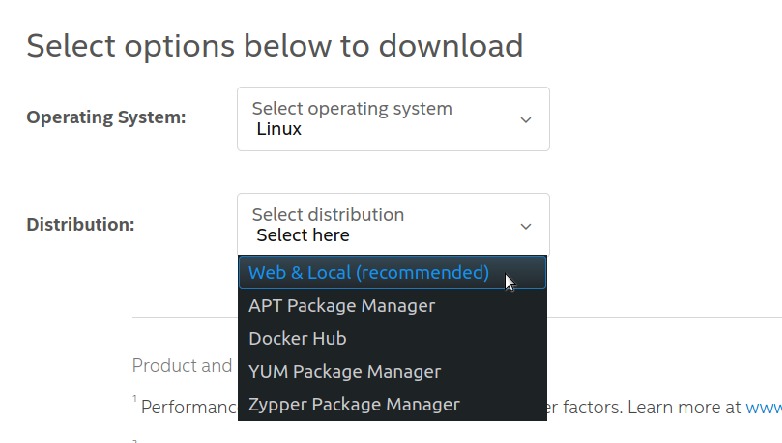This screenshot has width=782, height=443.
Task: Choose Zypper Package Manager option
Action: point(353,404)
